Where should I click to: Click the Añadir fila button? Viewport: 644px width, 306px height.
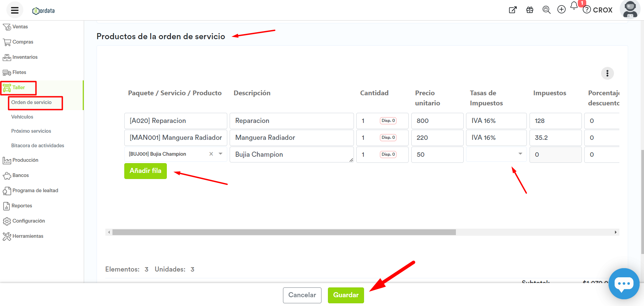tap(145, 171)
